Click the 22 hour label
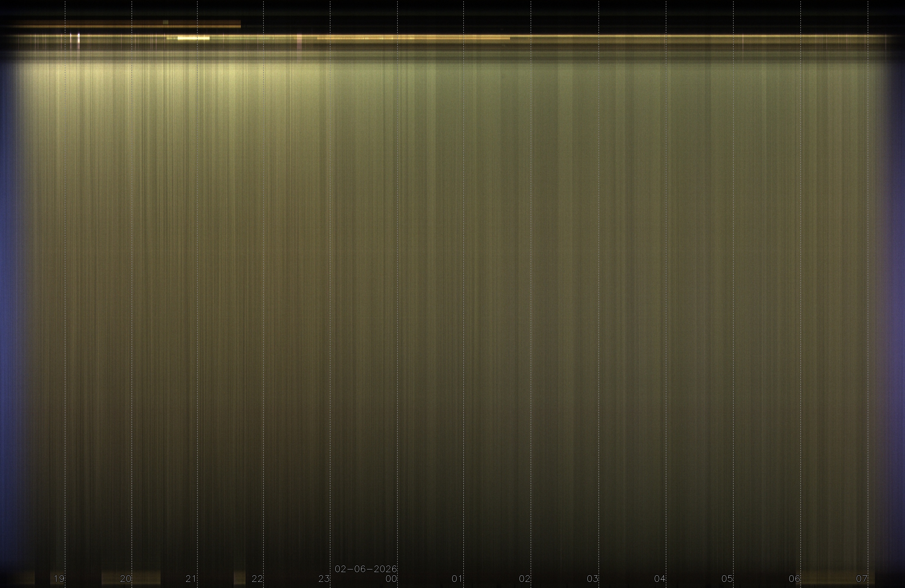This screenshot has height=588, width=905. coord(257,579)
